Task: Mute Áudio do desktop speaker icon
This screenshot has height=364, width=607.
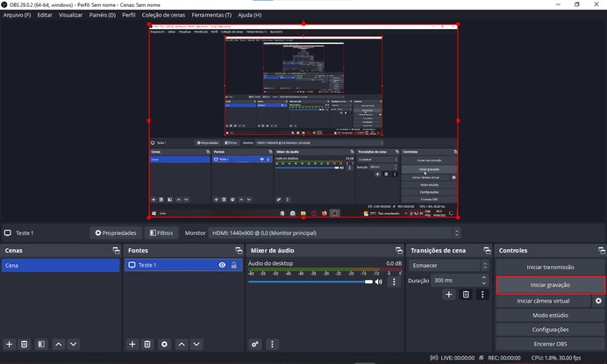Action: coord(379,282)
